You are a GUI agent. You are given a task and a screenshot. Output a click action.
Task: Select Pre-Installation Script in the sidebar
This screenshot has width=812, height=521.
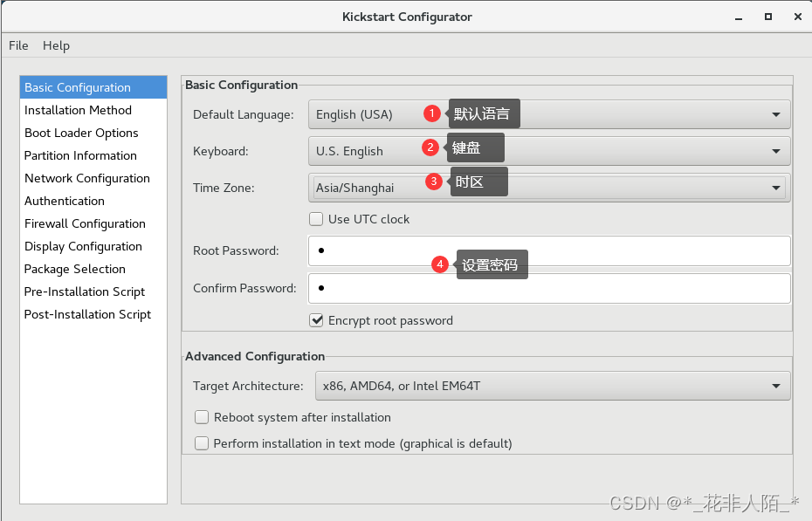coord(84,291)
